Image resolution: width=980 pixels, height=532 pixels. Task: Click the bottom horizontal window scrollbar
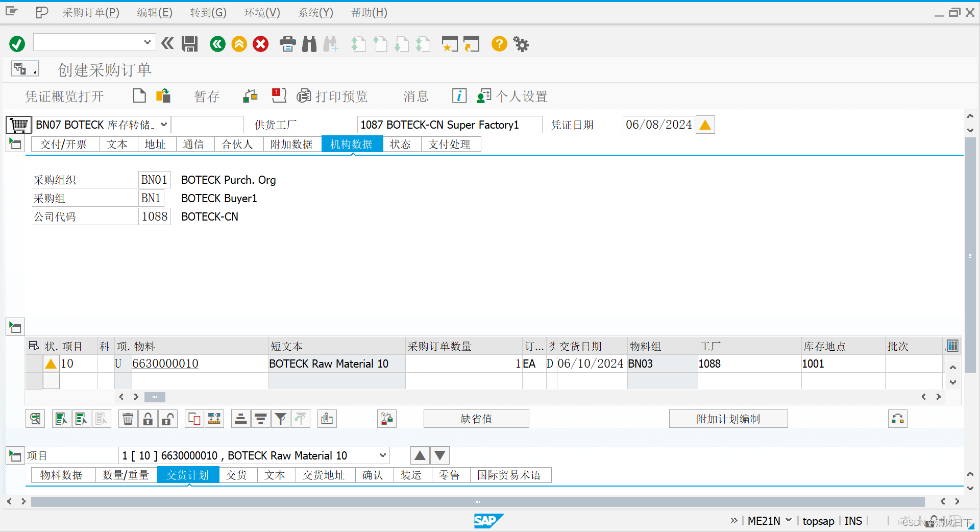(478, 501)
